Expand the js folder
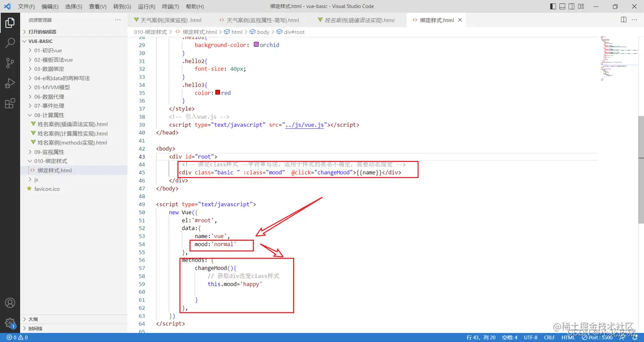Image resolution: width=644 pixels, height=342 pixels. 73,180
